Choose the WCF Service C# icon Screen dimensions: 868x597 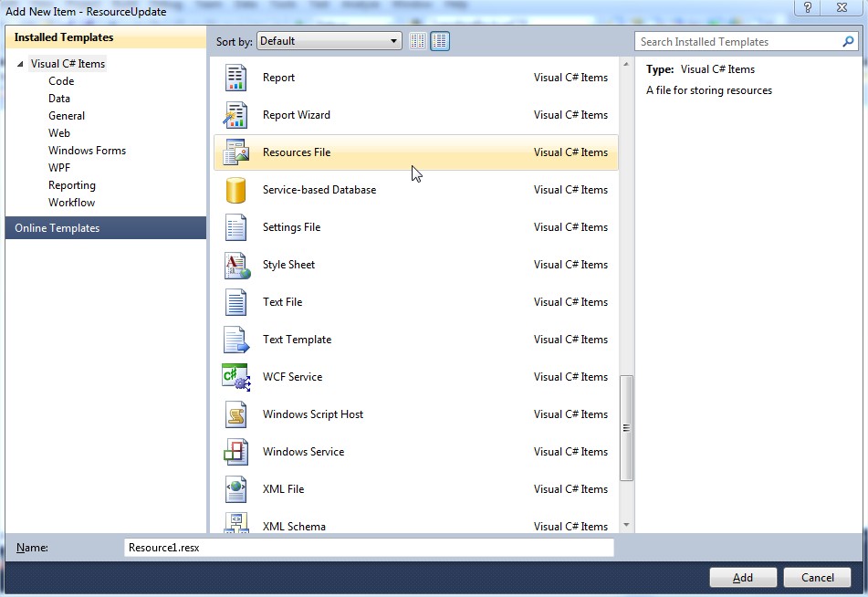236,377
